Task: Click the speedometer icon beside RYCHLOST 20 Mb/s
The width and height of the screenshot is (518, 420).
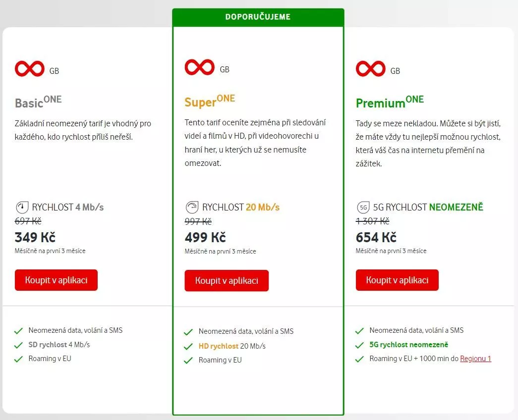Action: [x=192, y=207]
